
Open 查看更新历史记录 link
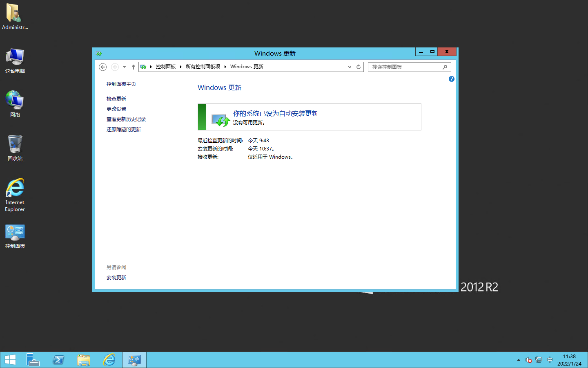pyautogui.click(x=126, y=119)
